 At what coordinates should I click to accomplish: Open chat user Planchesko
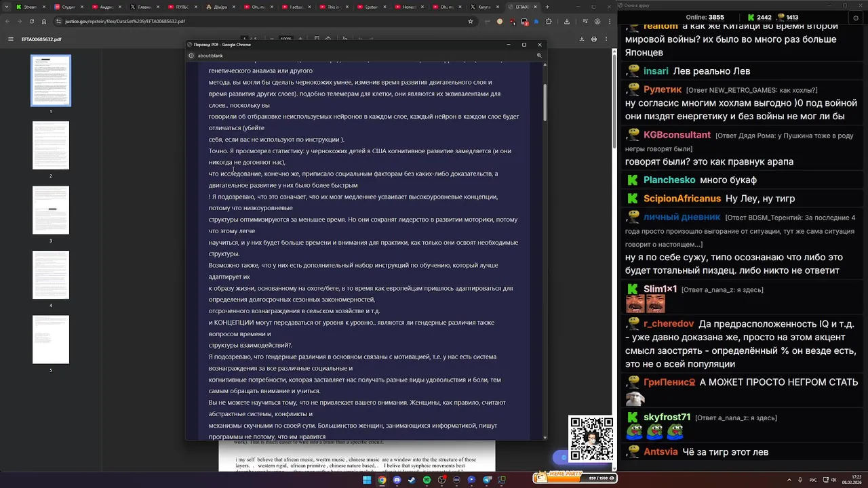pyautogui.click(x=669, y=180)
